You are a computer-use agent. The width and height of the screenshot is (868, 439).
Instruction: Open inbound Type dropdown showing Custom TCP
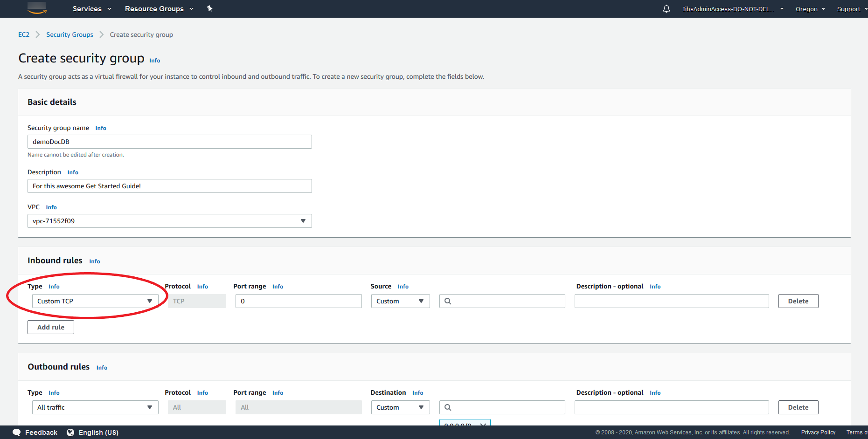click(x=95, y=301)
